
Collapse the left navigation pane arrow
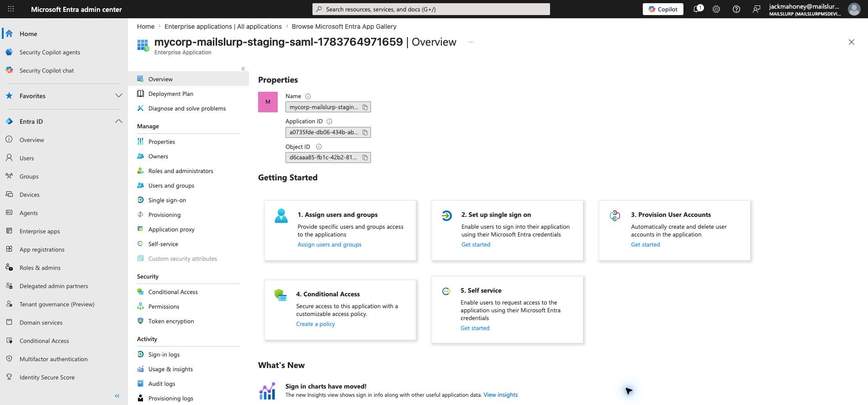(x=117, y=396)
